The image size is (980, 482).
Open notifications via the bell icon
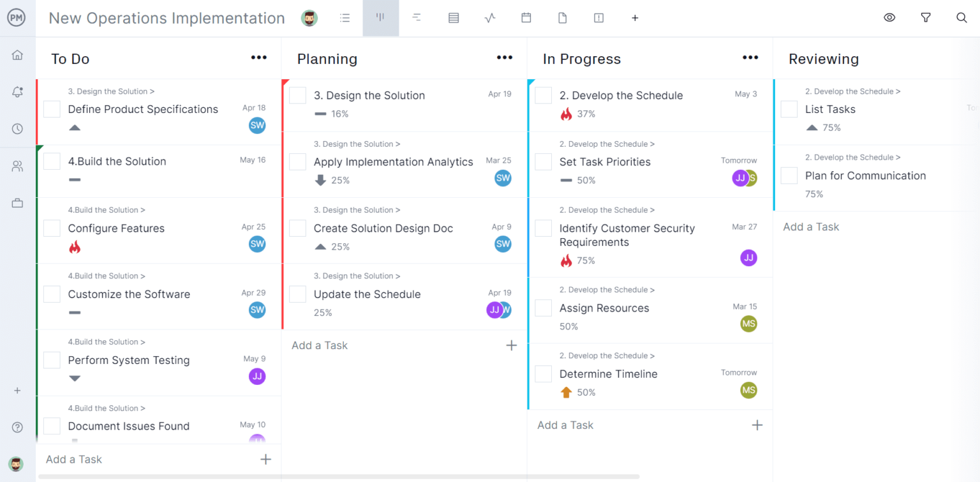point(17,92)
